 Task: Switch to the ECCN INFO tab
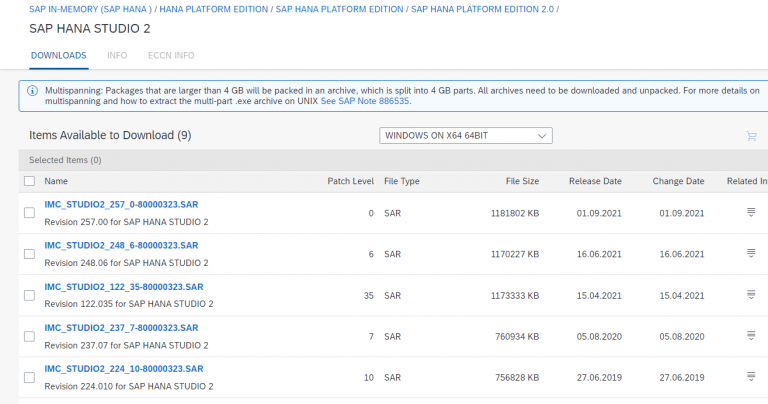click(x=171, y=55)
